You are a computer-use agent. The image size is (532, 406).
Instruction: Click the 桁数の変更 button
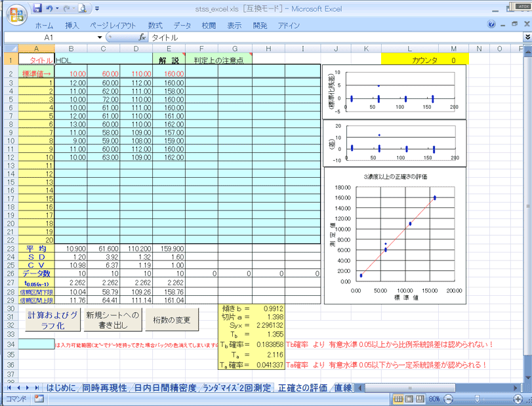pyautogui.click(x=172, y=320)
